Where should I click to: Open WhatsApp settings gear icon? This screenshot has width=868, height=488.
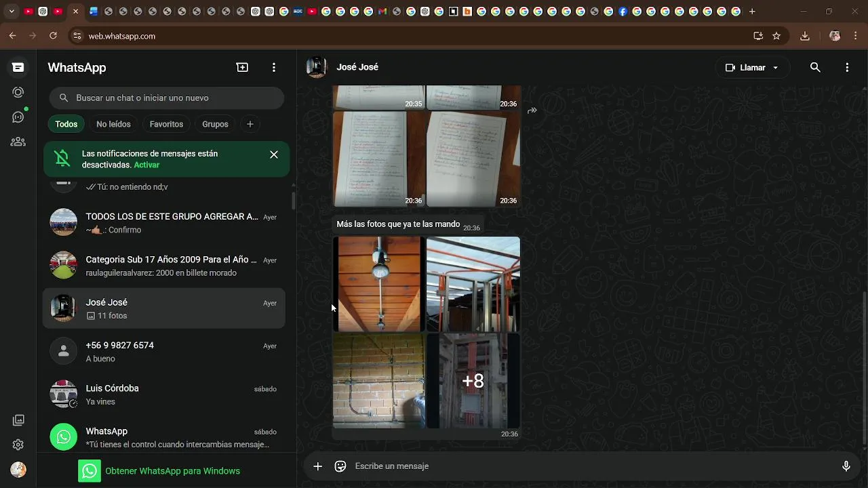pos(18,445)
